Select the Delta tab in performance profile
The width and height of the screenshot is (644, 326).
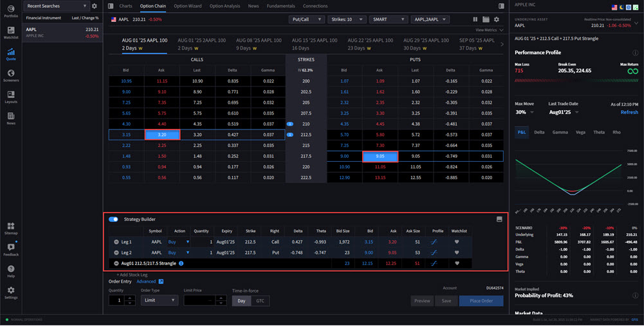point(539,132)
